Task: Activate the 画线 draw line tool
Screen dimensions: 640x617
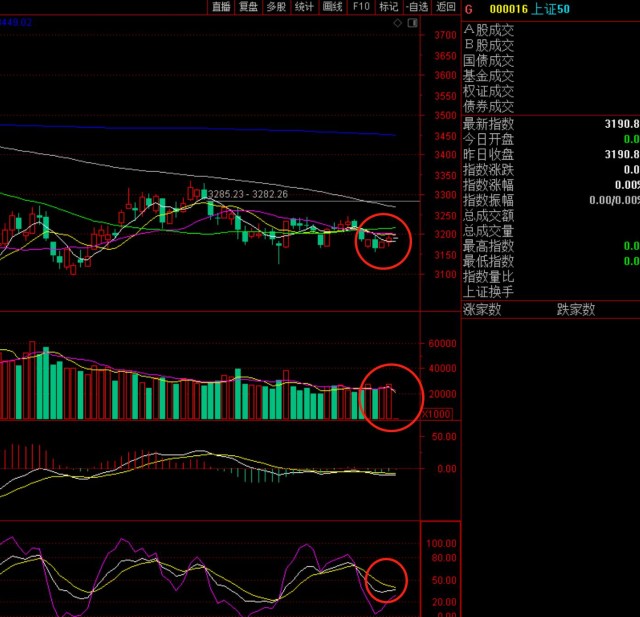Action: [x=333, y=7]
